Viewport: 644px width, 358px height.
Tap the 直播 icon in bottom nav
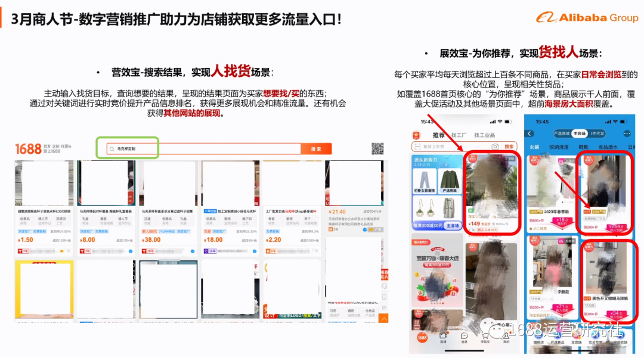[443, 338]
